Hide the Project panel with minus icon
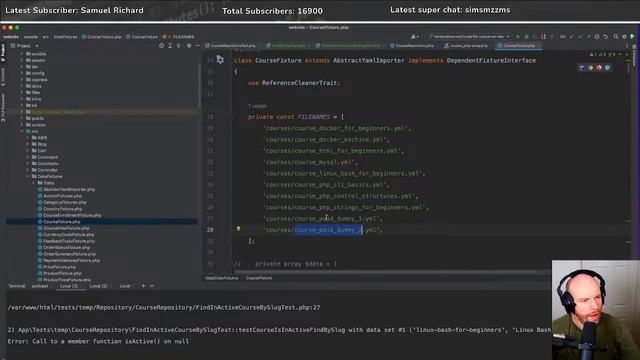Screen dimensions: 640x360 pyautogui.click(x=197, y=46)
